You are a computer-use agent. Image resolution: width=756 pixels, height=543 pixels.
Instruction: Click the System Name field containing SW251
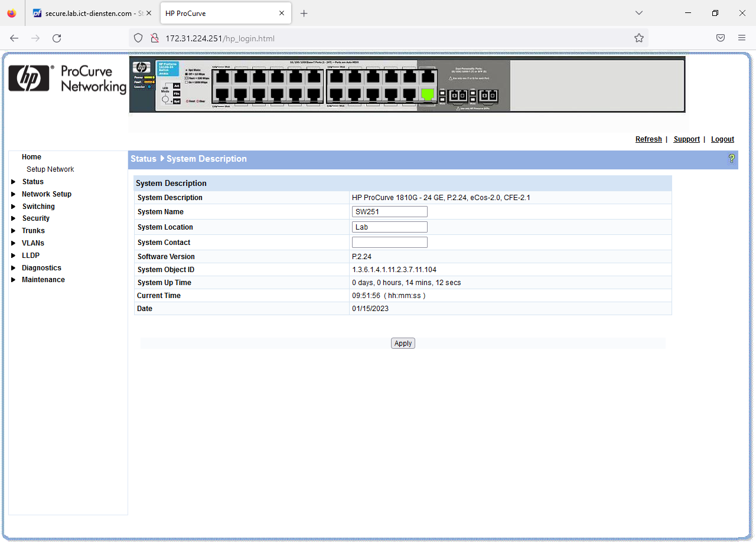click(x=390, y=212)
